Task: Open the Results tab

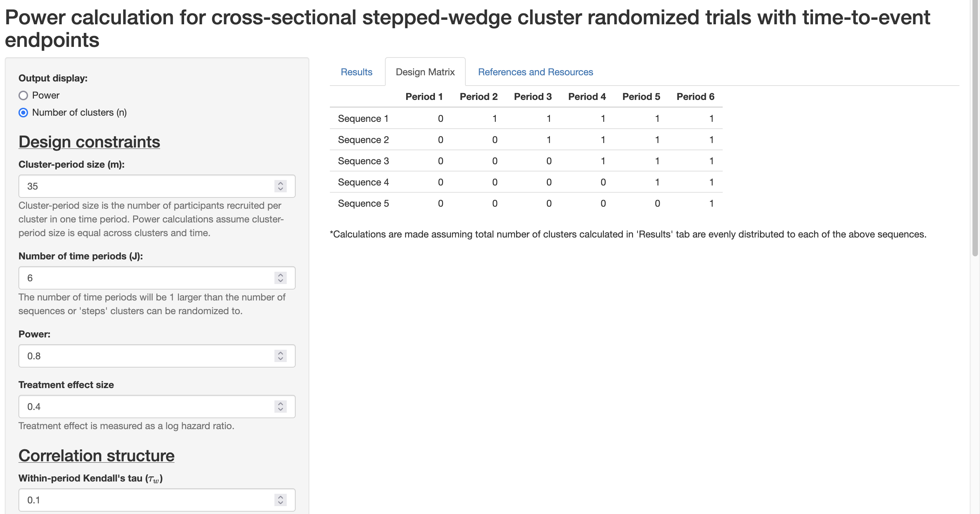Action: click(356, 72)
